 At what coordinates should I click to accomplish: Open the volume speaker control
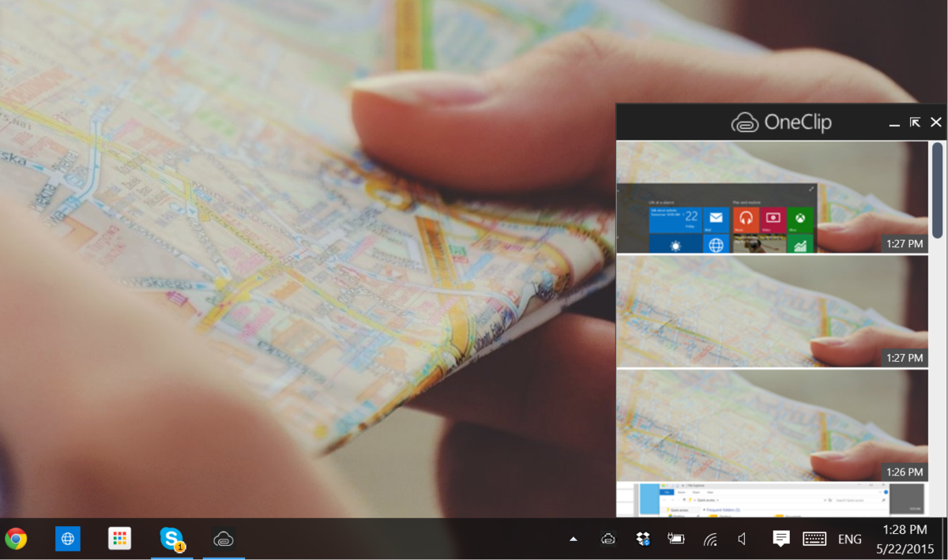[x=742, y=539]
